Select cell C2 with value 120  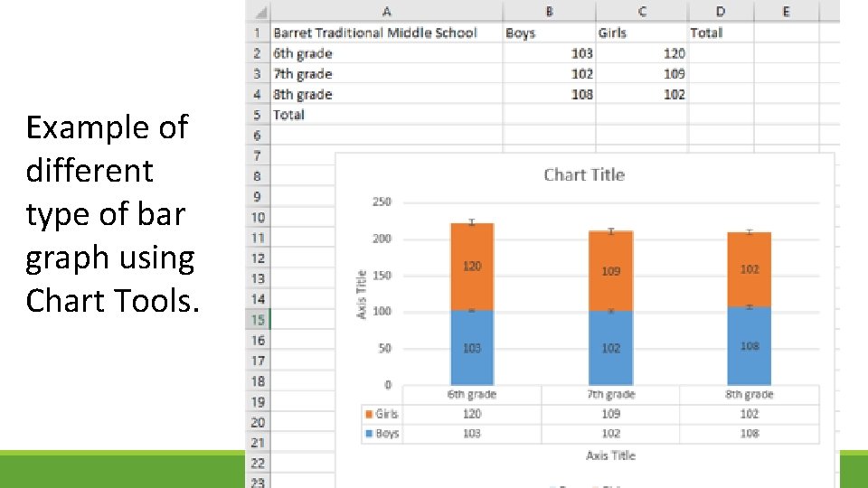642,53
